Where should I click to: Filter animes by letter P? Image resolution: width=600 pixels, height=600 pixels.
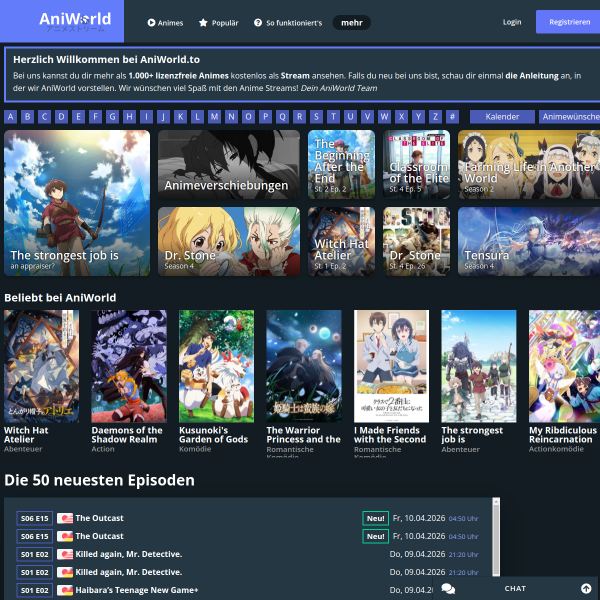point(265,117)
